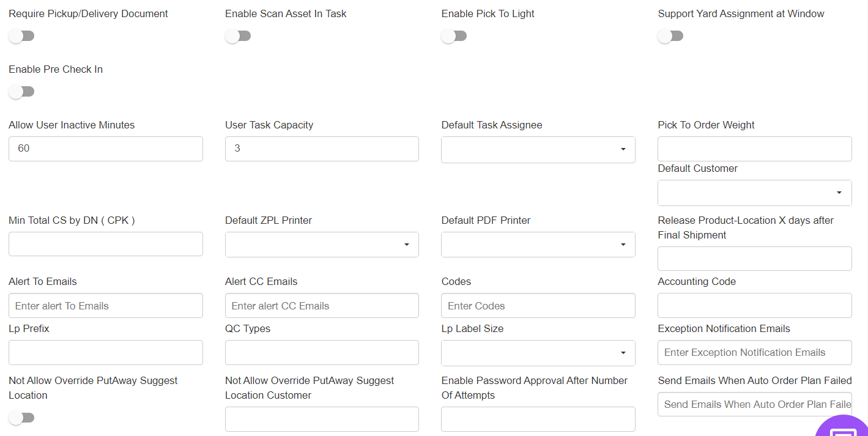The height and width of the screenshot is (436, 868).
Task: Open the Default Task Assignee dropdown
Action: [538, 149]
